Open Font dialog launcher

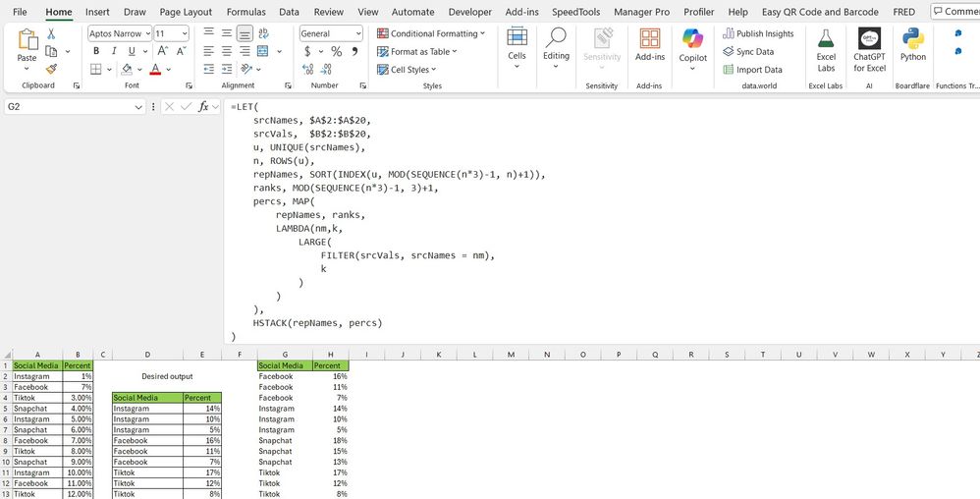point(189,85)
